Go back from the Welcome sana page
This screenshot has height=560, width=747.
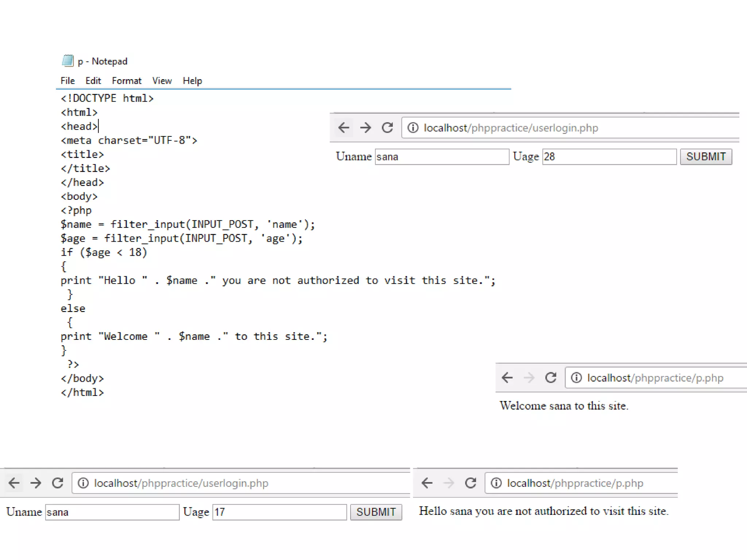[507, 377]
